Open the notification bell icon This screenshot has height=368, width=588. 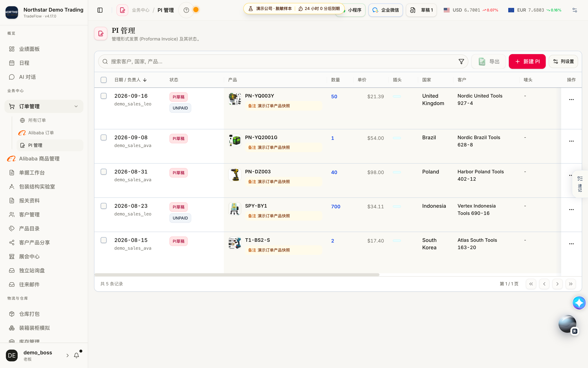76,355
